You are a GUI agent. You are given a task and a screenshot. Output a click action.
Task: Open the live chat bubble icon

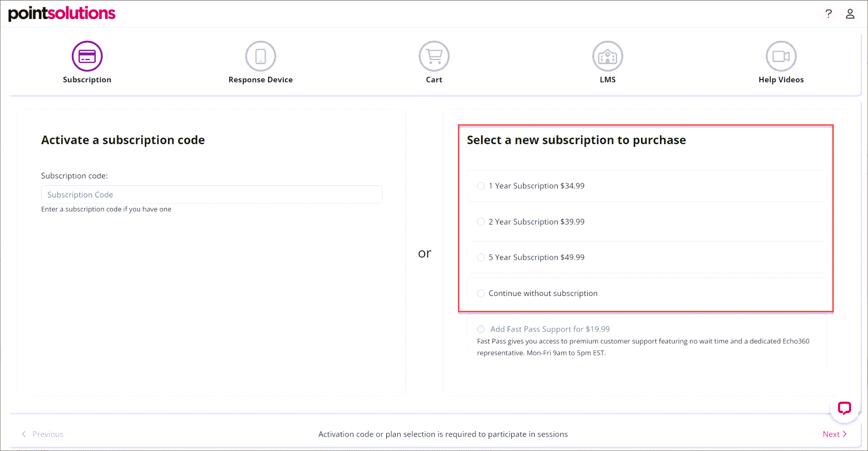click(x=844, y=409)
